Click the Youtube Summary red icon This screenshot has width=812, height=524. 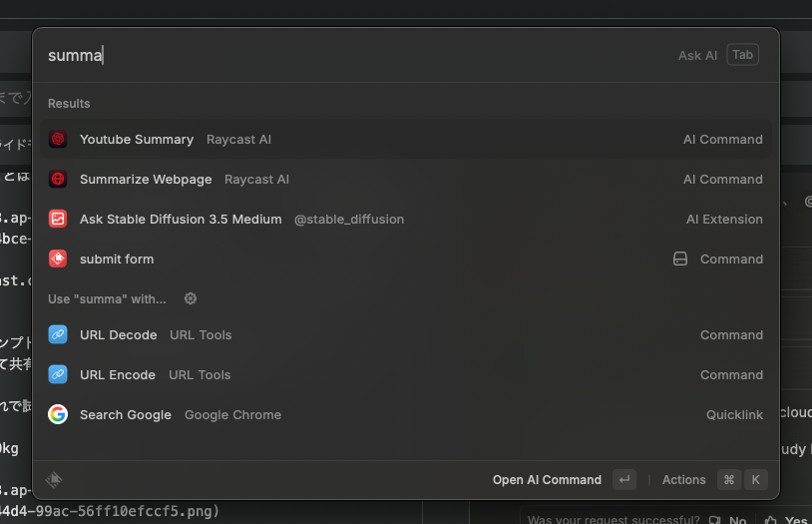(58, 139)
